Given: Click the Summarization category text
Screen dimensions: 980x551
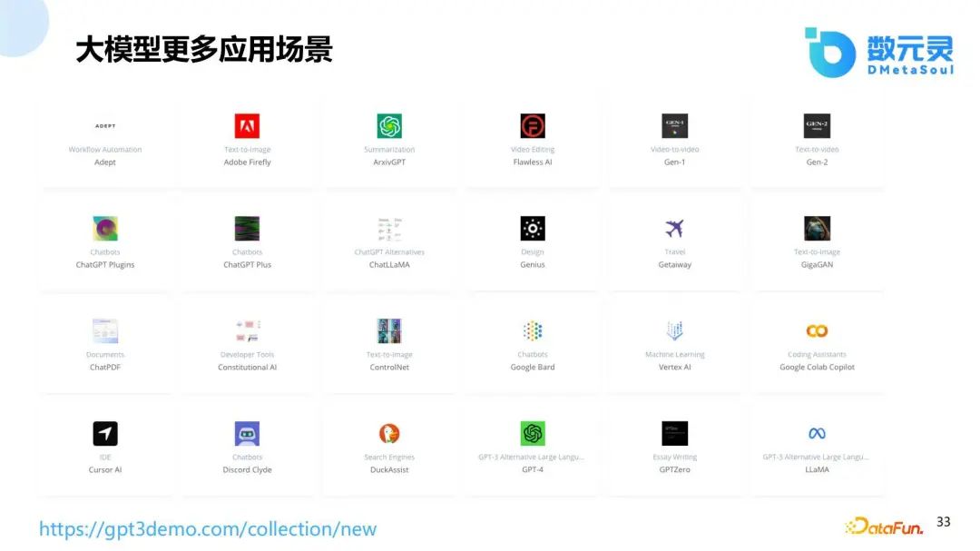Looking at the screenshot, I should tap(389, 150).
